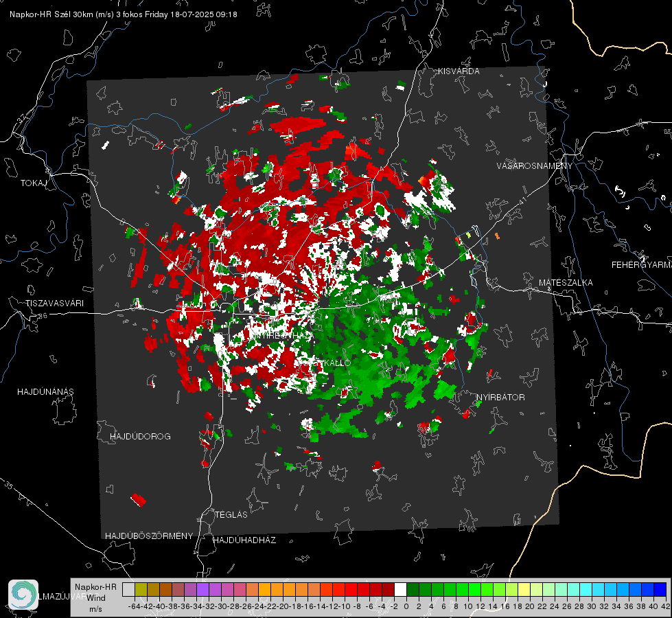
Task: Click the VÁSÁROSNAMÉNY town label
Action: coord(535,166)
